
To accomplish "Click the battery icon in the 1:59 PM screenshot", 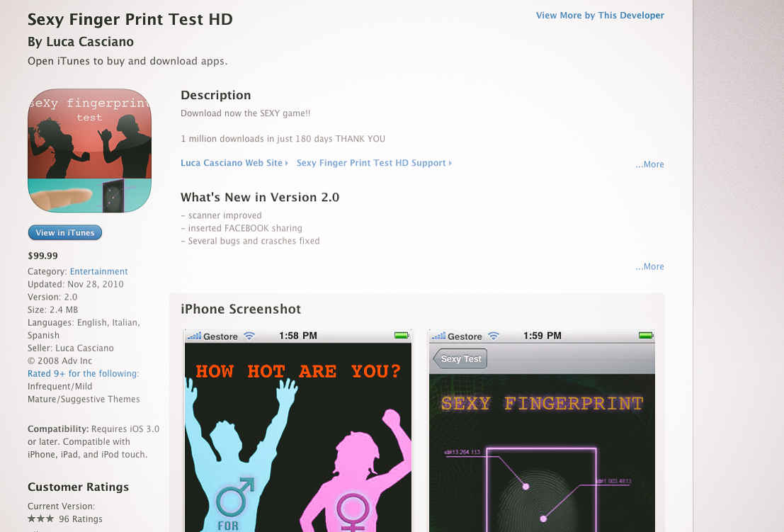I will [646, 336].
